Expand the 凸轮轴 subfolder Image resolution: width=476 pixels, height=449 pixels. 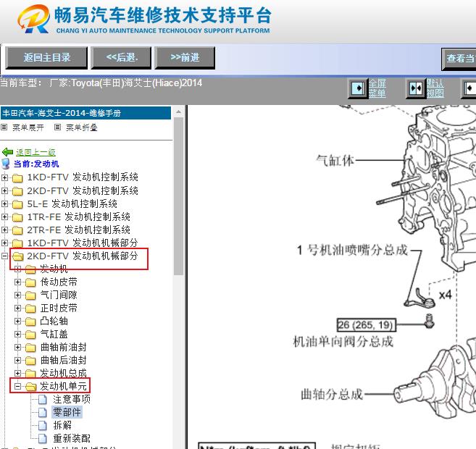click(17, 322)
